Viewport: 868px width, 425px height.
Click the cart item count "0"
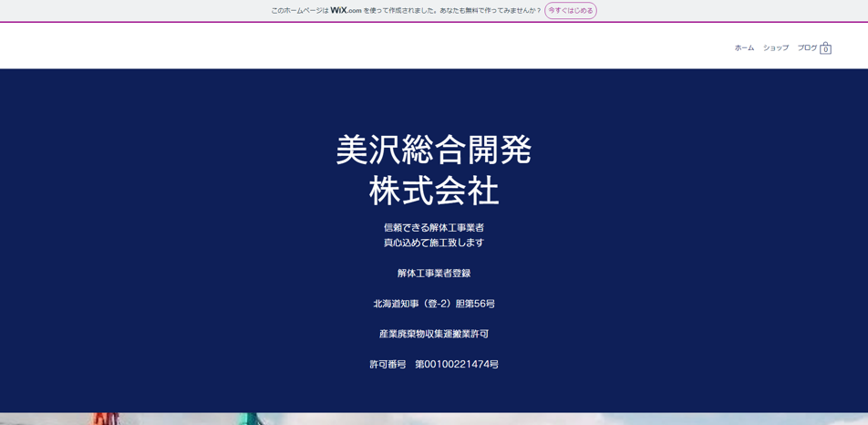825,50
